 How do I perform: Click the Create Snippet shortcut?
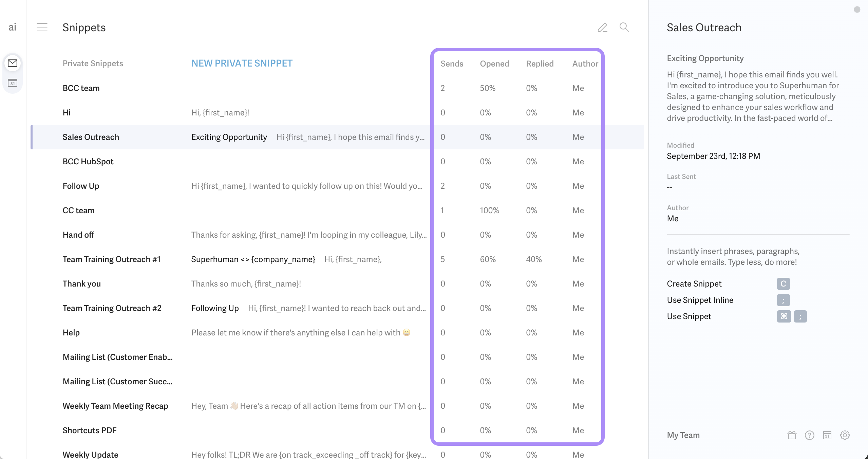[x=694, y=284]
